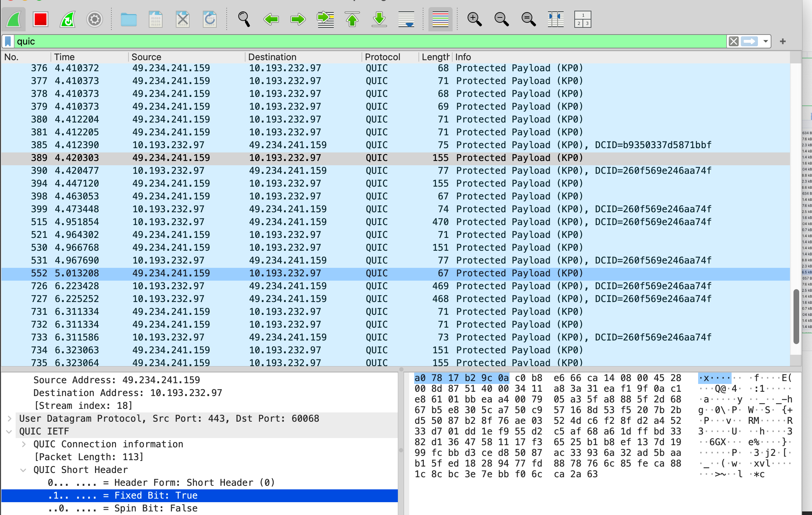Click the find packet magnifier icon
The height and width of the screenshot is (515, 812).
244,19
